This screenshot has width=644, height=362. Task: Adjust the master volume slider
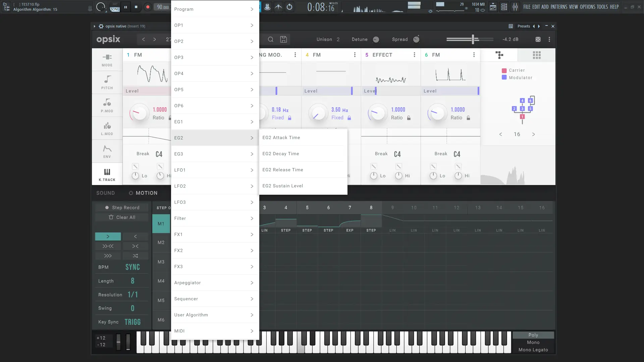pyautogui.click(x=473, y=40)
